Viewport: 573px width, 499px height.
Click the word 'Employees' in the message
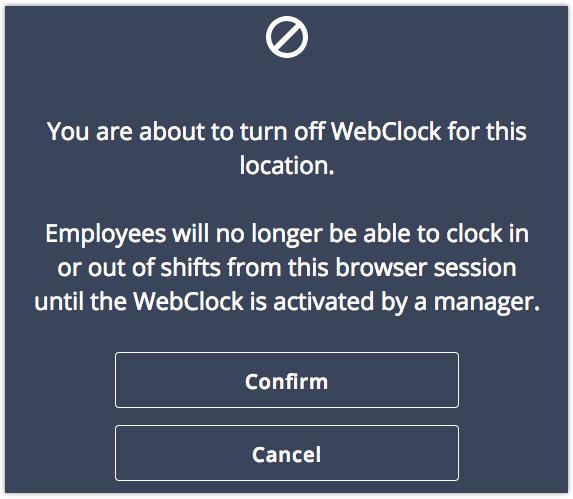tap(106, 234)
